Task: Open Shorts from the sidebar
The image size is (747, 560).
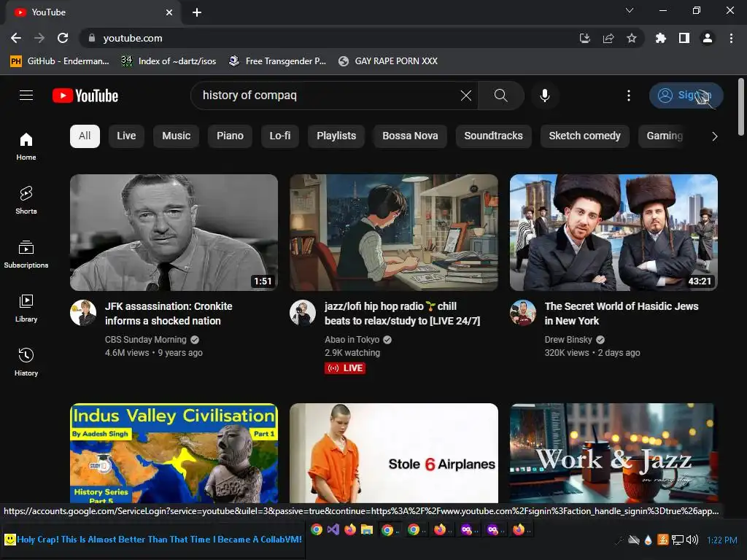Action: click(26, 201)
